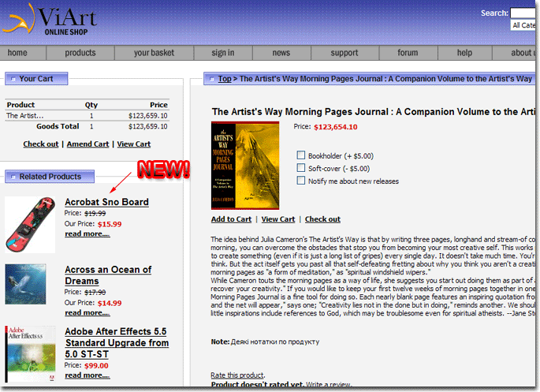Image resolution: width=540 pixels, height=392 pixels.
Task: Open the news menu item
Action: pos(281,53)
